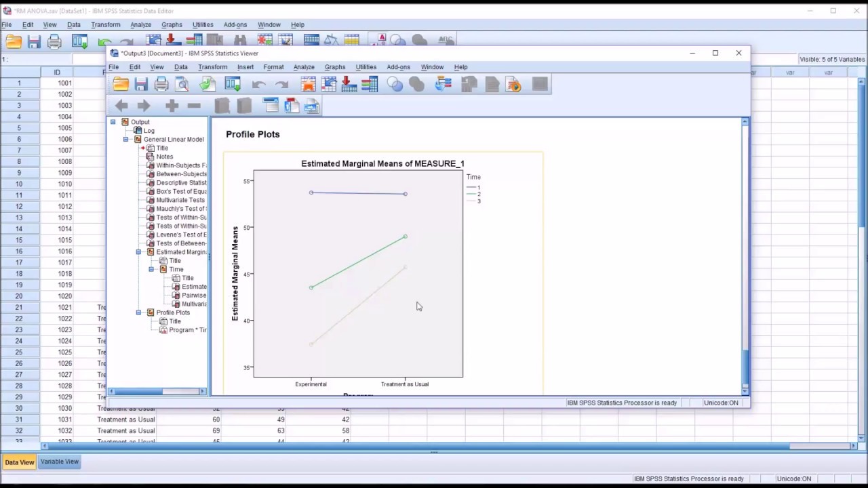Open Help menu in Viewer window
This screenshot has width=868, height=488.
click(460, 67)
